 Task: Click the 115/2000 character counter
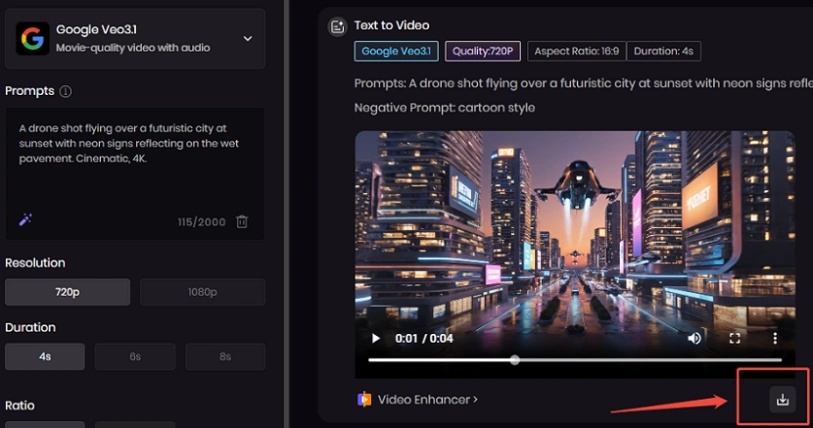(202, 222)
